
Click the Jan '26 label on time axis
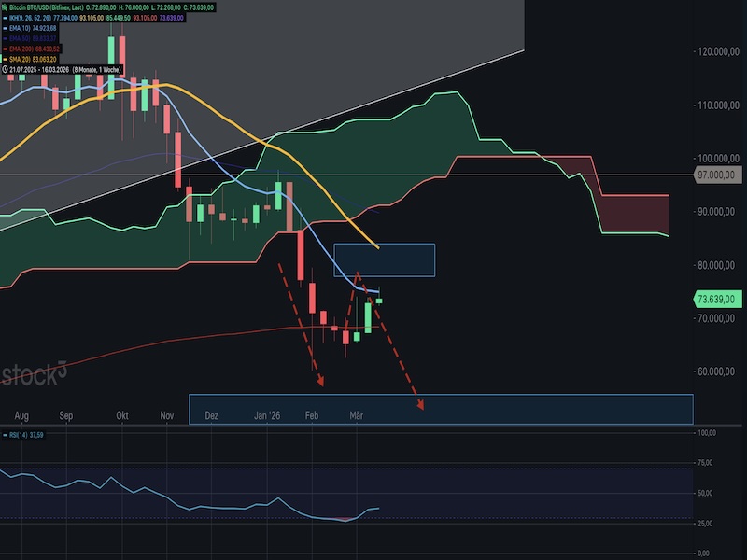(x=267, y=414)
